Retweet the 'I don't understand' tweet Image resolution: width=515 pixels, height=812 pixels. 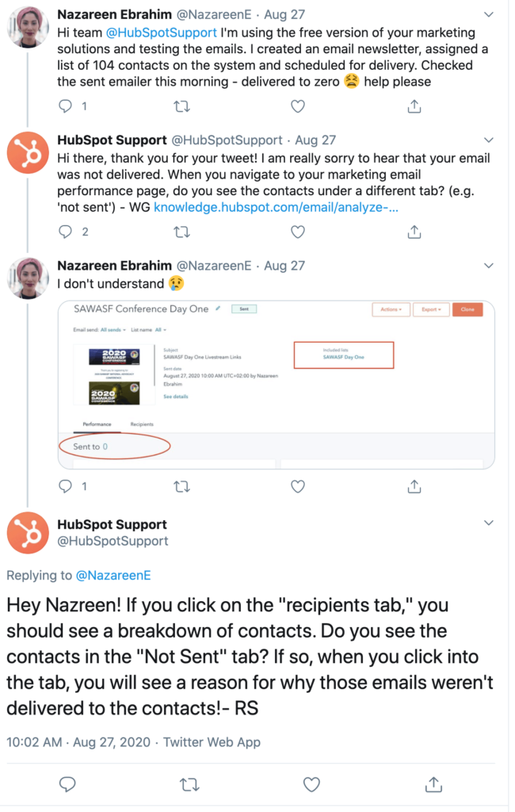click(182, 485)
